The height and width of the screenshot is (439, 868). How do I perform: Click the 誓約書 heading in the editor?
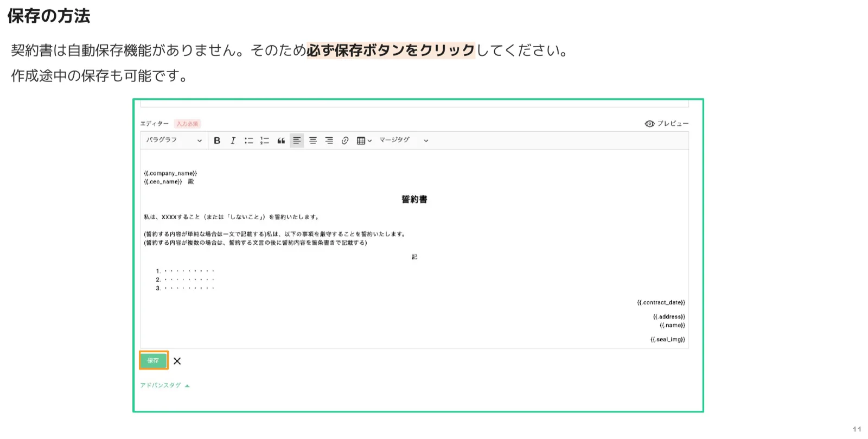pyautogui.click(x=414, y=199)
